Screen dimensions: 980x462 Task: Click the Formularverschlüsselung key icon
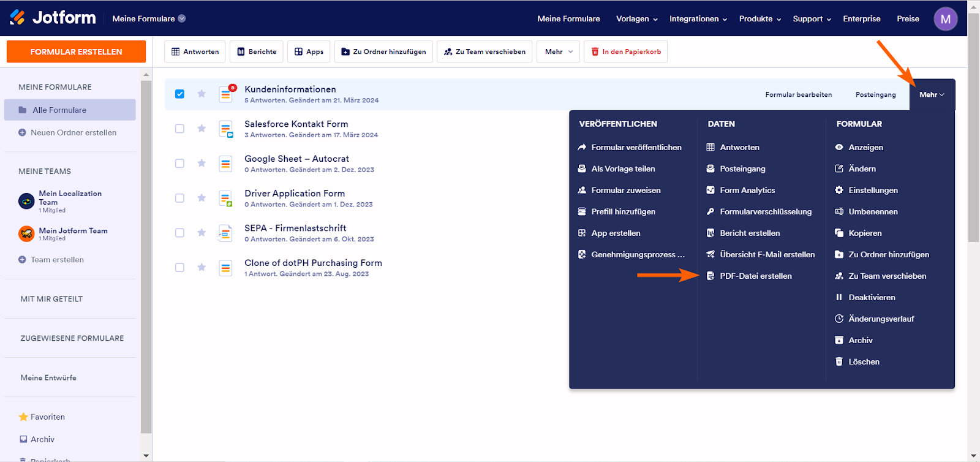710,212
